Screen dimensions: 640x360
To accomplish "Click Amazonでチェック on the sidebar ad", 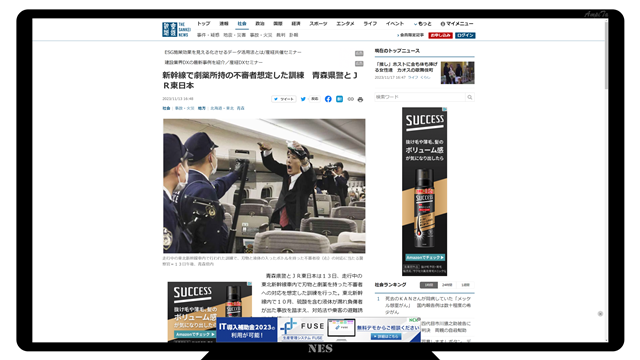I will click(424, 258).
